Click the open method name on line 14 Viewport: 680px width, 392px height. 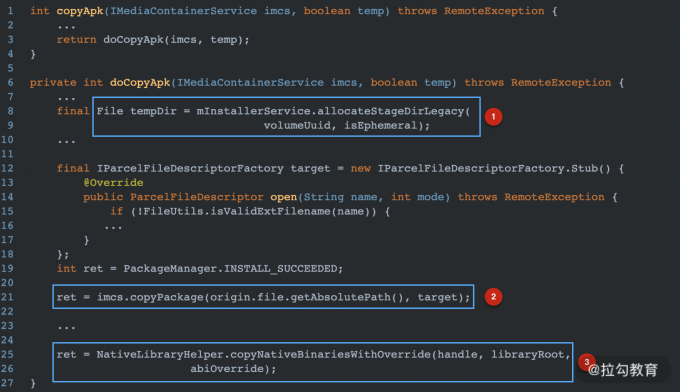point(284,197)
